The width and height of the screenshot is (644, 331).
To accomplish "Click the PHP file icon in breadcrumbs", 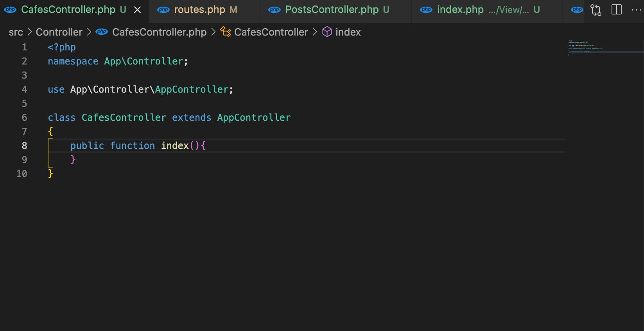I will pyautogui.click(x=102, y=32).
